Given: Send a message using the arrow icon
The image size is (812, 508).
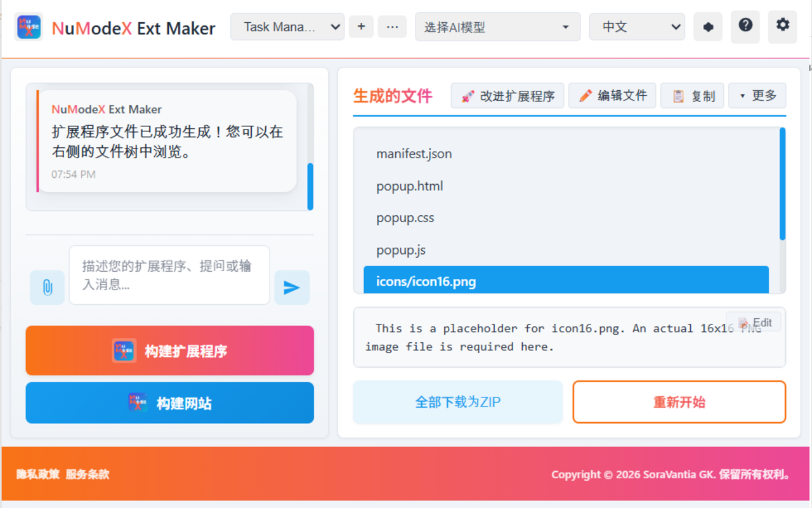Looking at the screenshot, I should 291,288.
